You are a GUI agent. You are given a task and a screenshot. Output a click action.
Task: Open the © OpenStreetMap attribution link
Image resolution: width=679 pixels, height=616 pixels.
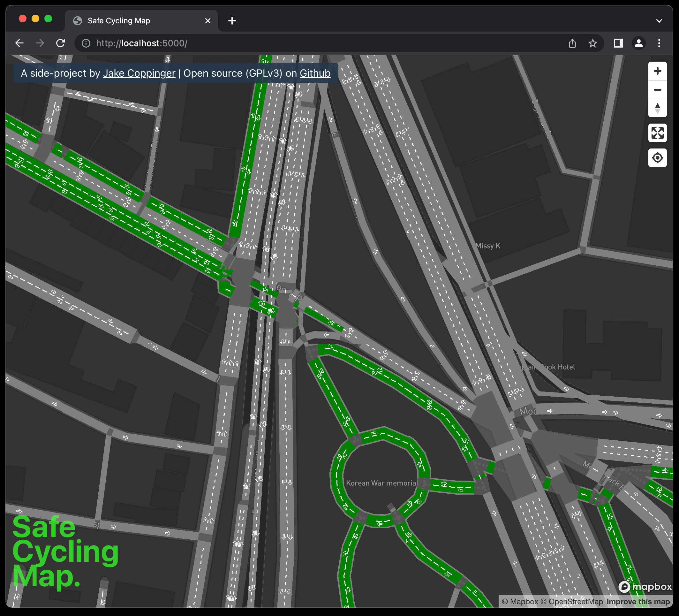point(571,602)
